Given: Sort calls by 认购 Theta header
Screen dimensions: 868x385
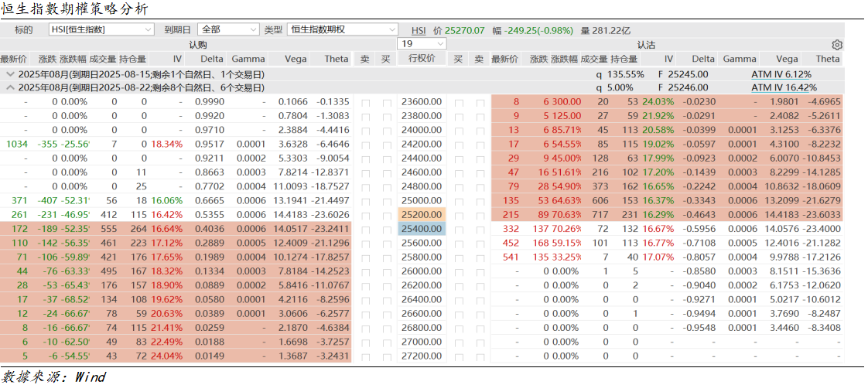Looking at the screenshot, I should click(x=337, y=59).
